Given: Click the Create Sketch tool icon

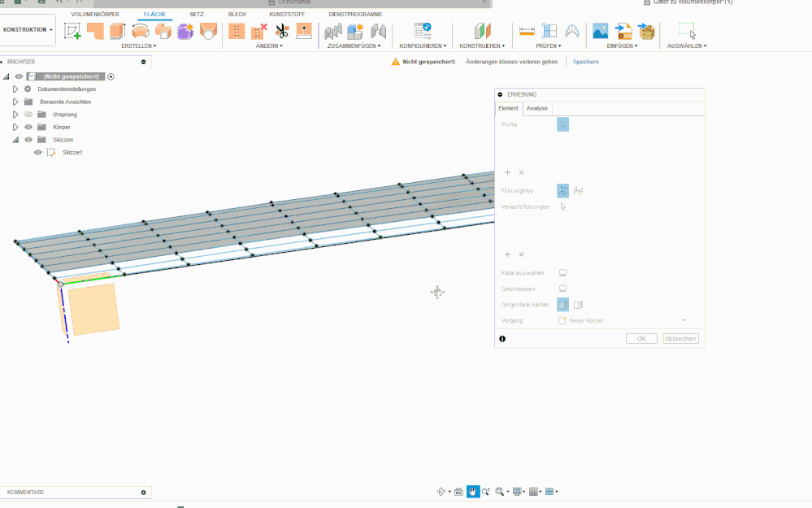Looking at the screenshot, I should click(x=72, y=31).
